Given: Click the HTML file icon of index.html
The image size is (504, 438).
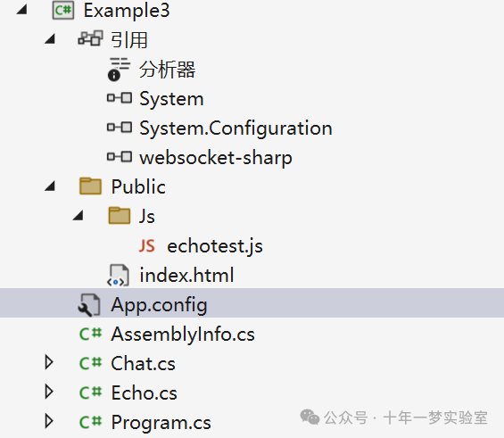Looking at the screenshot, I should click(x=118, y=275).
